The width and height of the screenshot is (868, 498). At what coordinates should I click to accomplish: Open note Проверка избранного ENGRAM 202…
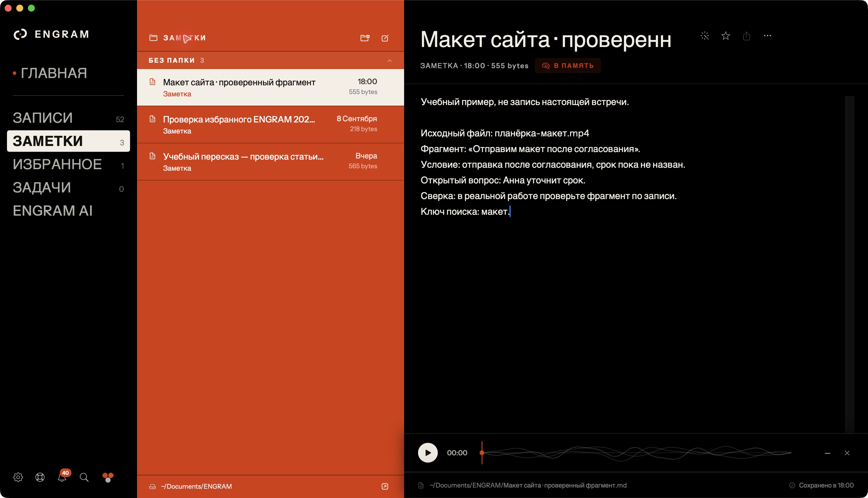tap(270, 124)
